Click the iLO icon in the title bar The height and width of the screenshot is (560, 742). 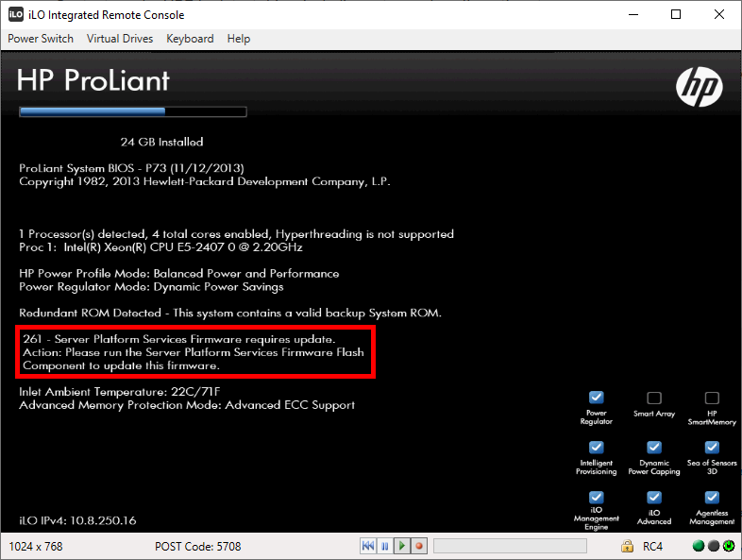15,14
